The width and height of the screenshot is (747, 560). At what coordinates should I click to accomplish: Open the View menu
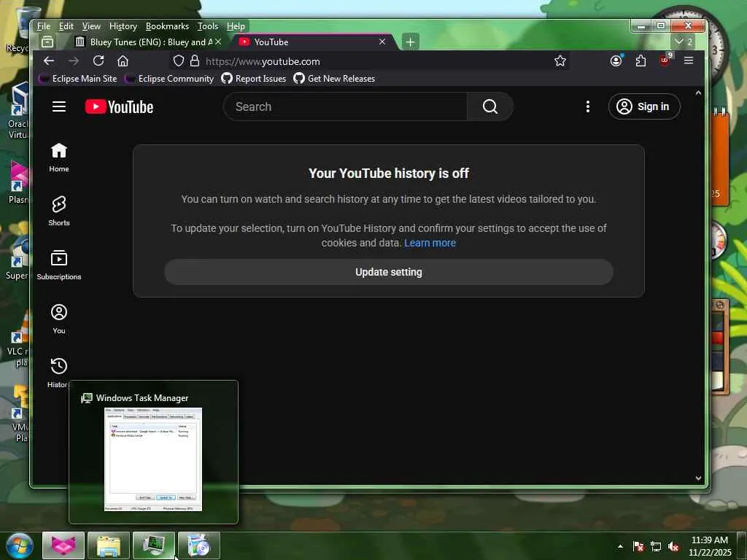91,26
